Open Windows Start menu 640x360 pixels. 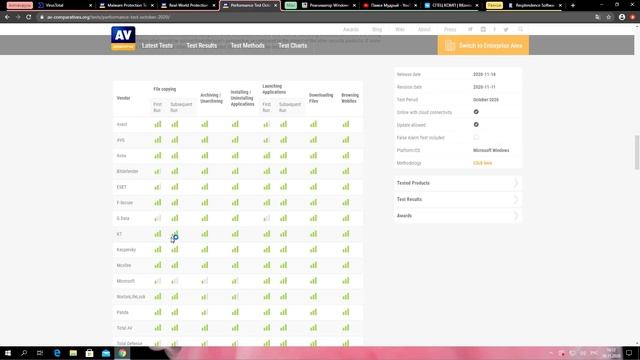click(8, 353)
